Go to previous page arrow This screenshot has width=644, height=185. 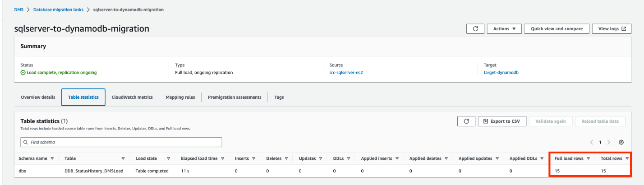tap(592, 142)
